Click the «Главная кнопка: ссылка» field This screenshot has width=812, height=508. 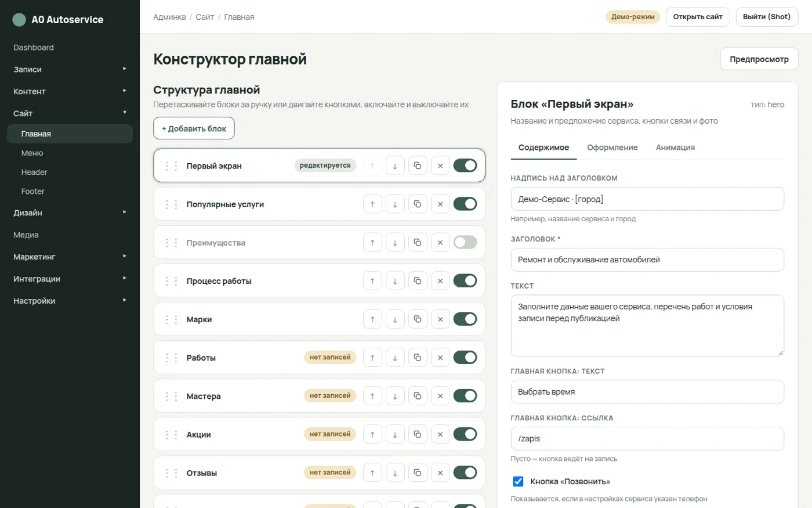(647, 438)
